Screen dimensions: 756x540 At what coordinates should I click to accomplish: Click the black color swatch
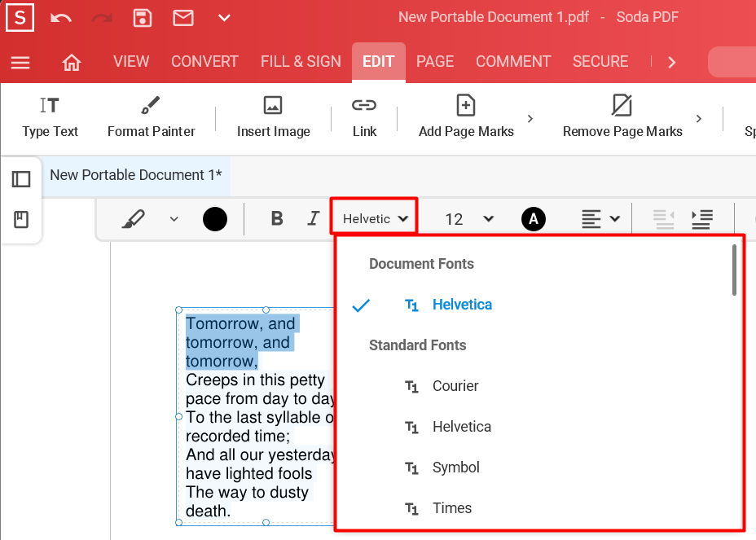[x=214, y=218]
